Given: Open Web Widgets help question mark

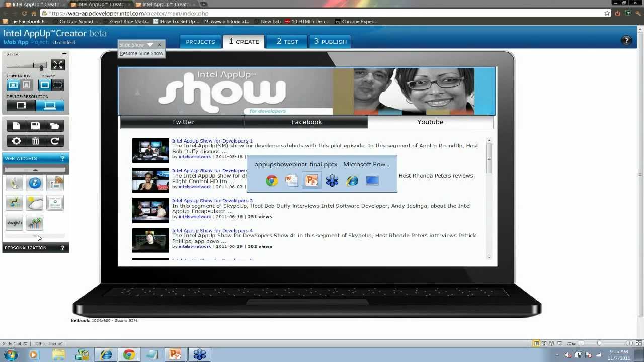Looking at the screenshot, I should click(62, 158).
